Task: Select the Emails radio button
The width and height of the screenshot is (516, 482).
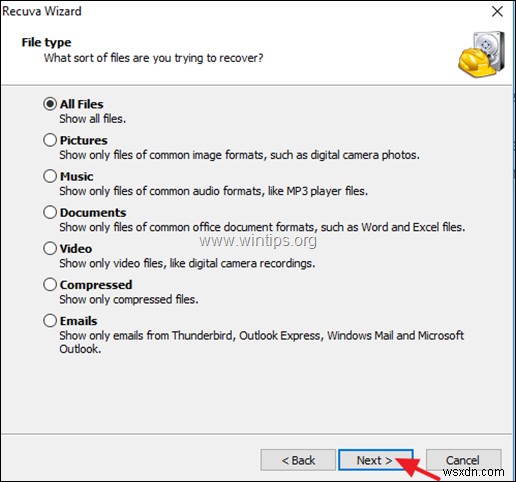Action: pyautogui.click(x=50, y=321)
